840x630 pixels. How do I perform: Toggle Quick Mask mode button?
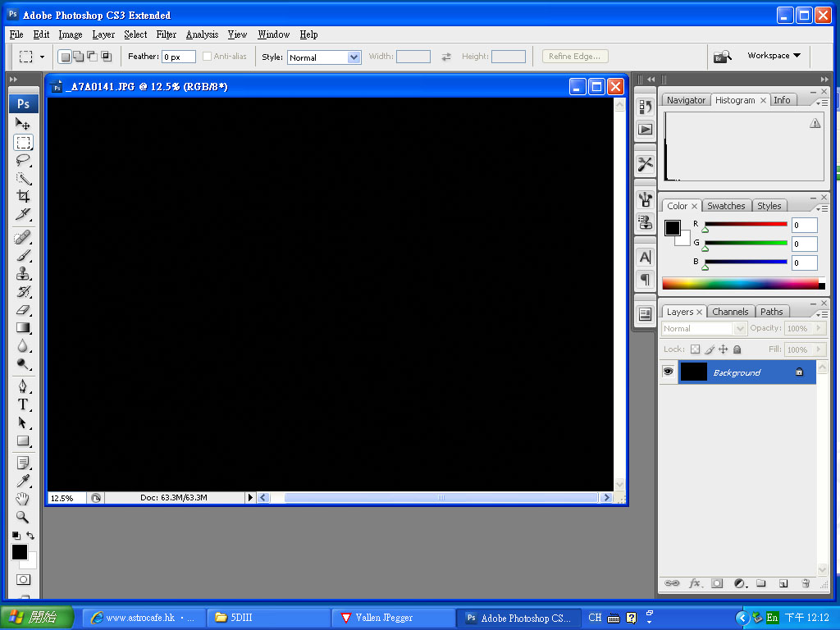(x=23, y=579)
